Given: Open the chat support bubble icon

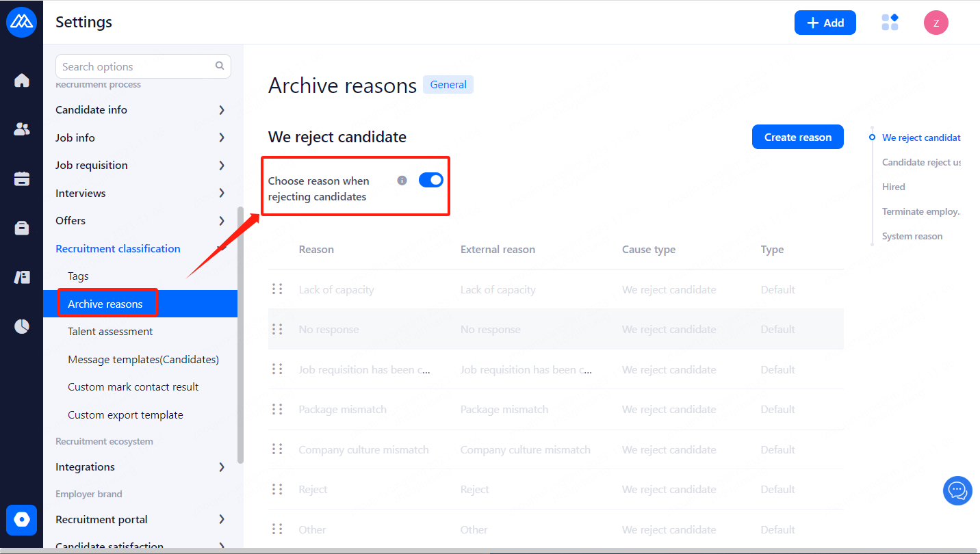Looking at the screenshot, I should (x=957, y=490).
